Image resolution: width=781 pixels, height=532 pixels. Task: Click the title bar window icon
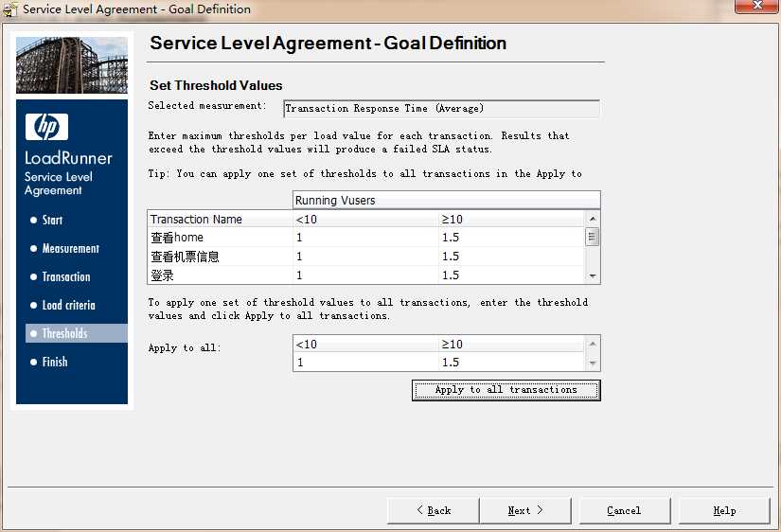tap(10, 9)
